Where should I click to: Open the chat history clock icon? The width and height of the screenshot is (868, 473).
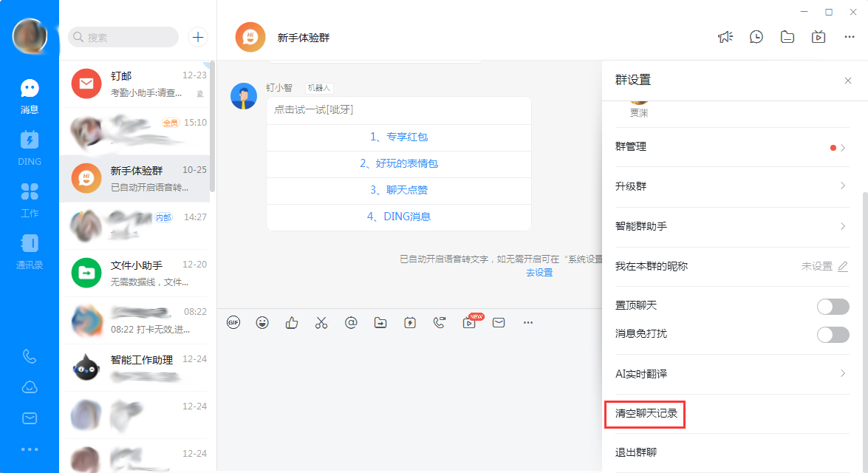pyautogui.click(x=756, y=36)
